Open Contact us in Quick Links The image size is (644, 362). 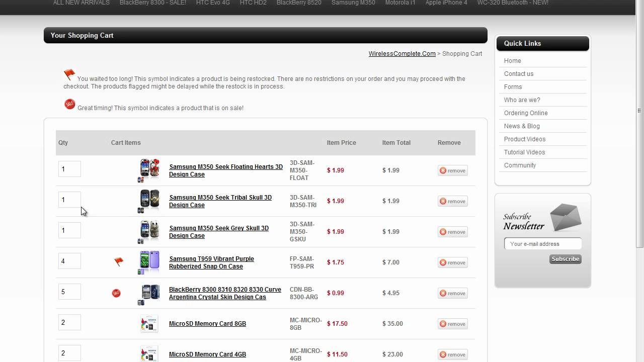coord(519,74)
